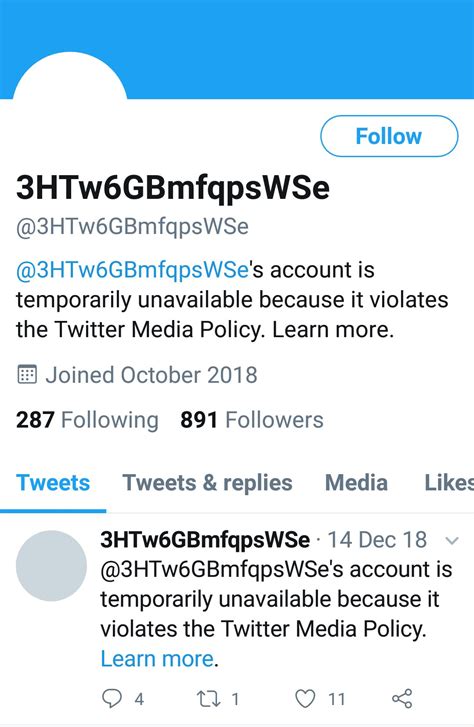View the 287 Following list
474x727 pixels.
[x=87, y=420]
